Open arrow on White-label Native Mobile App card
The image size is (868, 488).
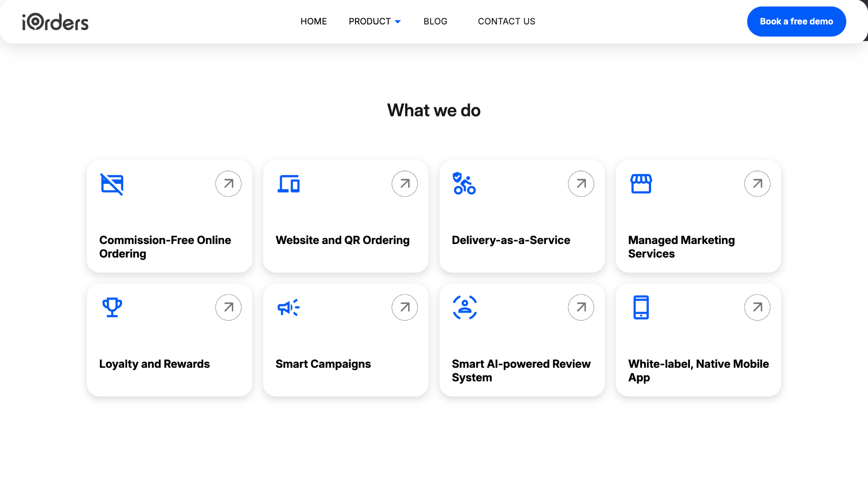pyautogui.click(x=757, y=308)
